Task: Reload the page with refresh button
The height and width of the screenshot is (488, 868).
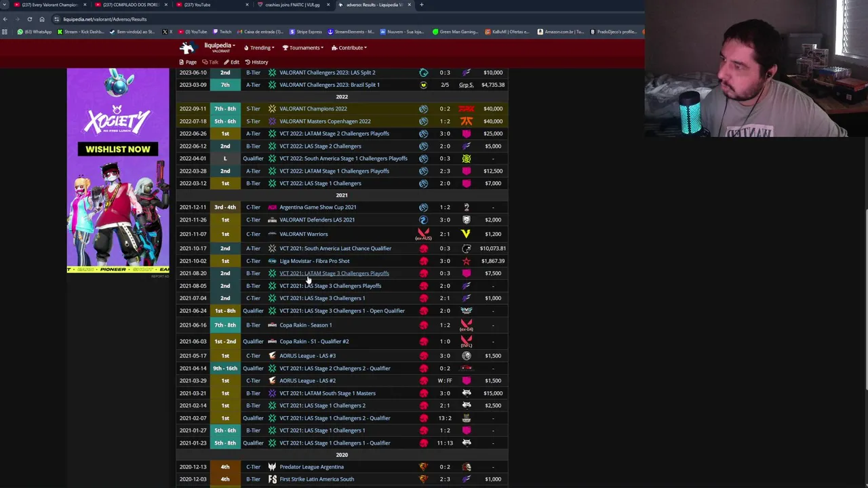Action: [30, 19]
